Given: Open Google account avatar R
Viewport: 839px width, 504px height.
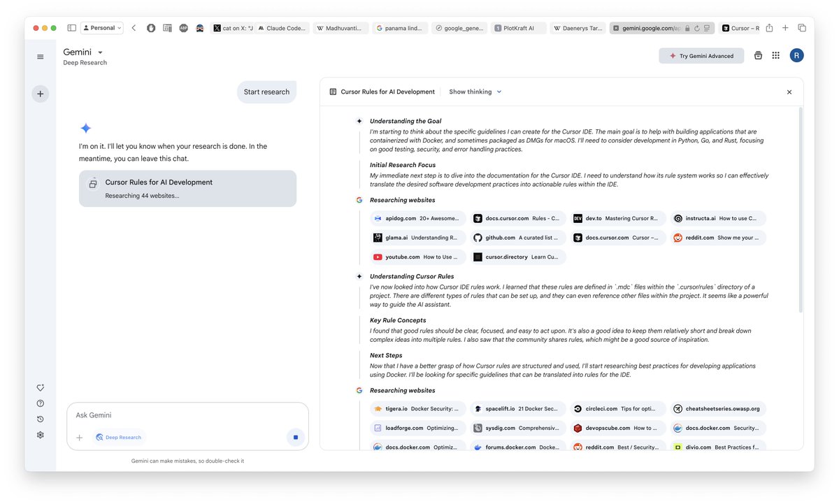Looking at the screenshot, I should pyautogui.click(x=796, y=56).
